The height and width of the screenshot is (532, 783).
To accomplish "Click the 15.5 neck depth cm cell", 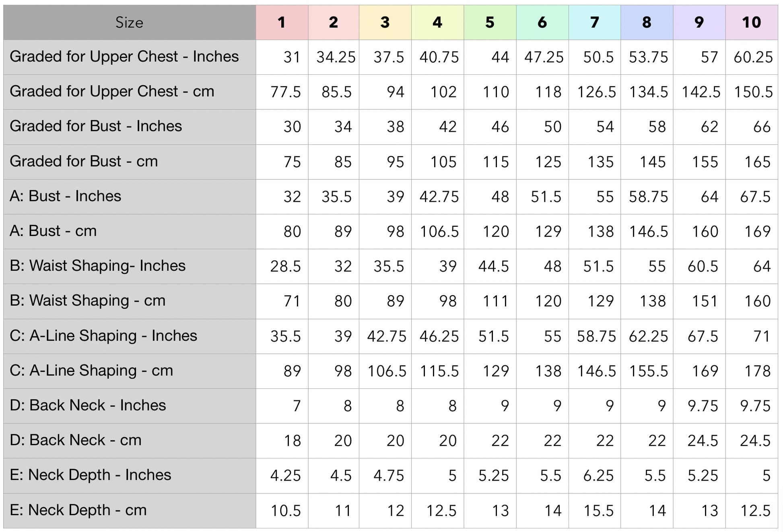I will (598, 511).
